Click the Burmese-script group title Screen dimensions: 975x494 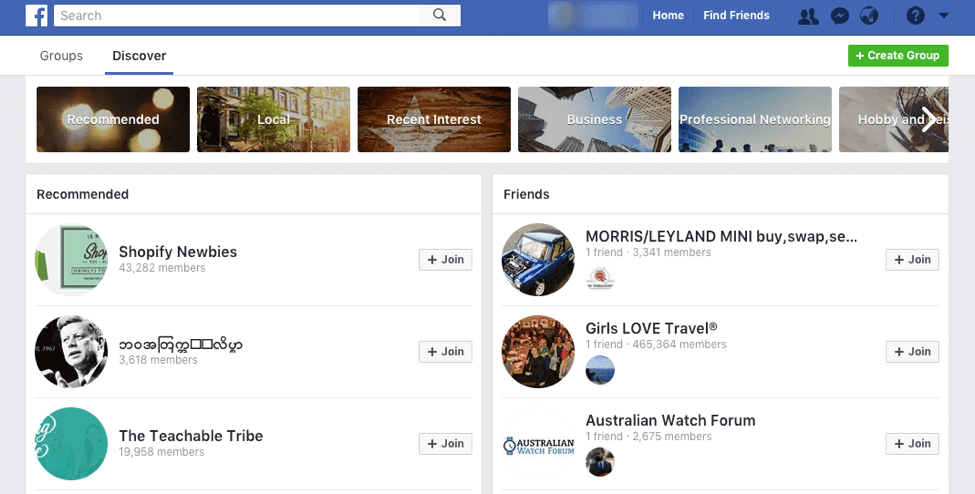coord(181,344)
